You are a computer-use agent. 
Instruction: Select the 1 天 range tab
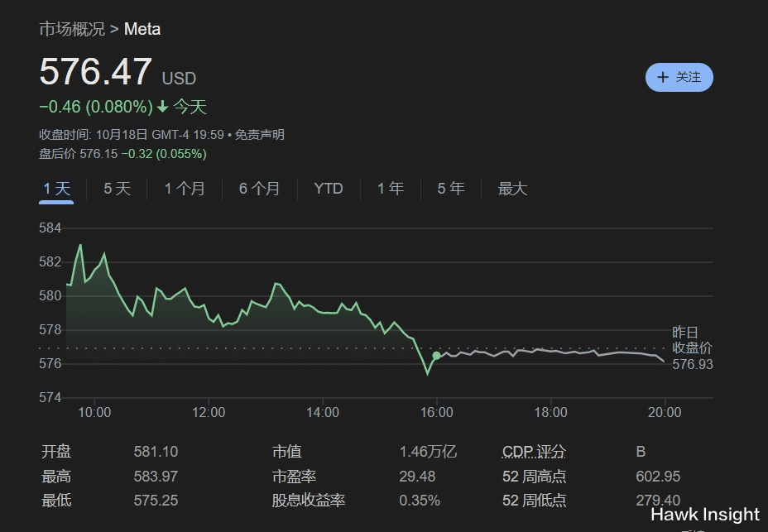[x=56, y=189]
